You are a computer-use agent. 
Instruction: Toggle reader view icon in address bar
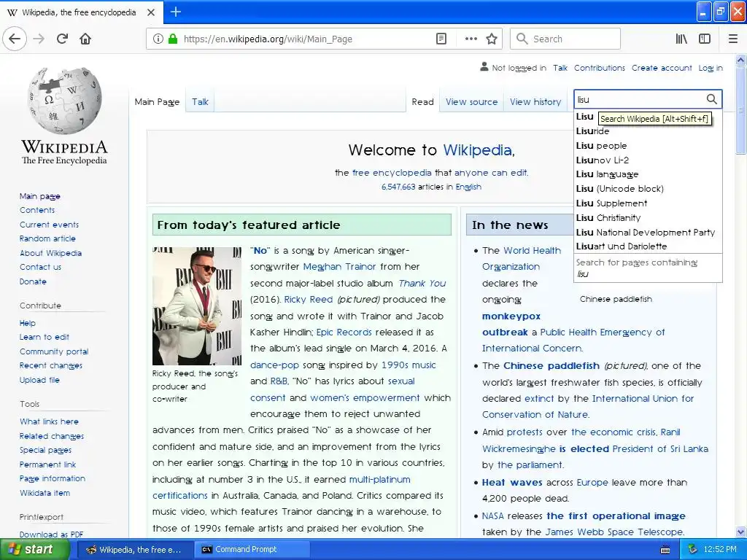(x=441, y=39)
